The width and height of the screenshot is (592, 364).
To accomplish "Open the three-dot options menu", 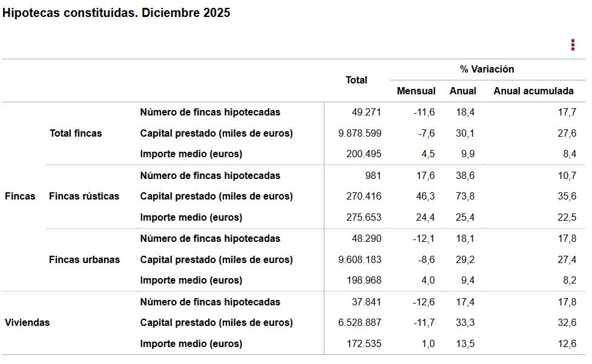I will pos(573,45).
